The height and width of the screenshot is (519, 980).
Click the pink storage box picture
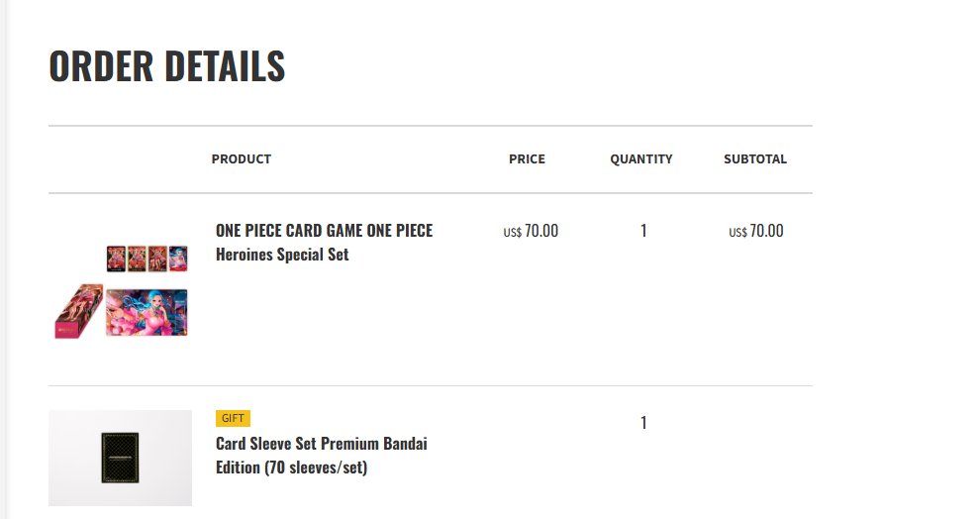(x=79, y=311)
